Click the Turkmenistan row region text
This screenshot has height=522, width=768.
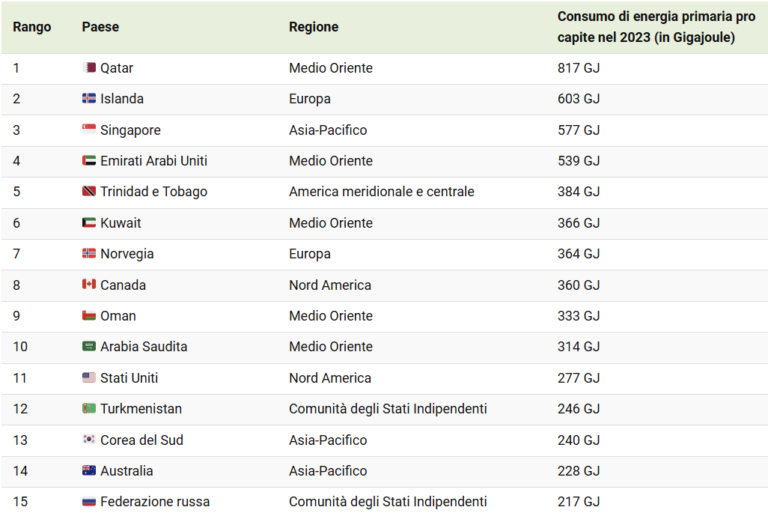click(x=388, y=409)
